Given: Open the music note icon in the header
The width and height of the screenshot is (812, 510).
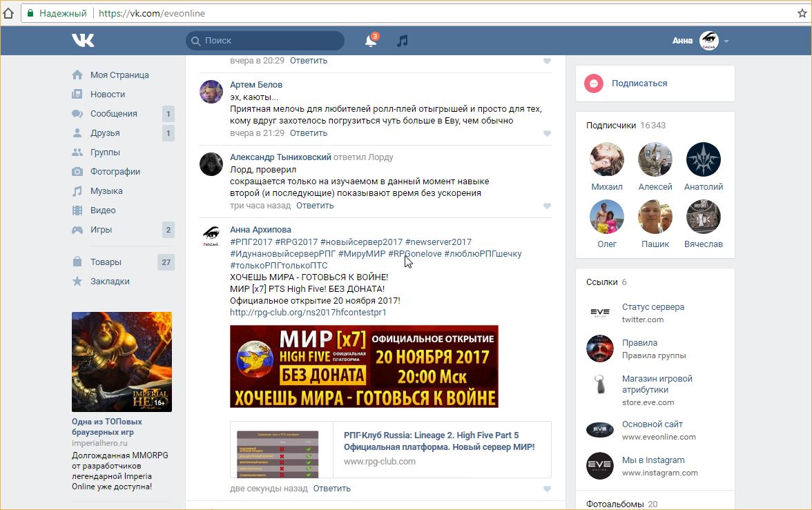Looking at the screenshot, I should click(x=403, y=41).
